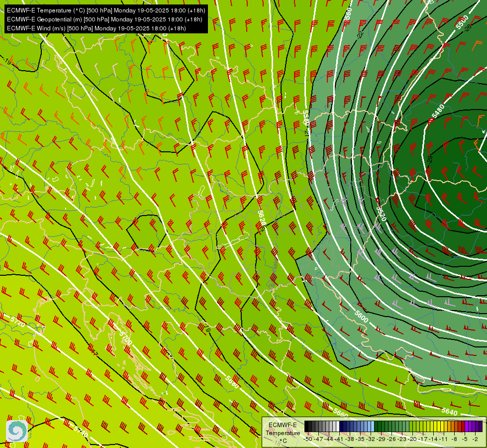The image size is (487, 448).
Task: Click the 5720 geopotential contour label
Action: pyautogui.click(x=18, y=322)
